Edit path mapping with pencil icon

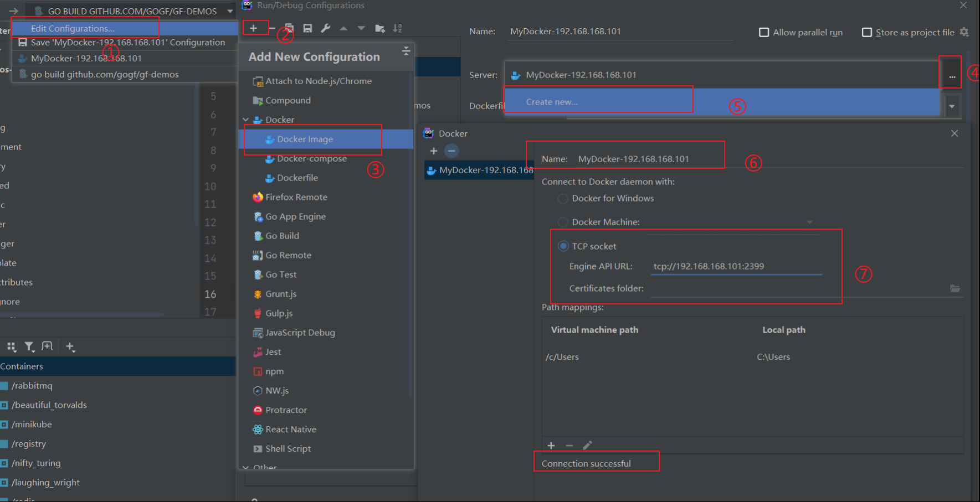coord(587,446)
